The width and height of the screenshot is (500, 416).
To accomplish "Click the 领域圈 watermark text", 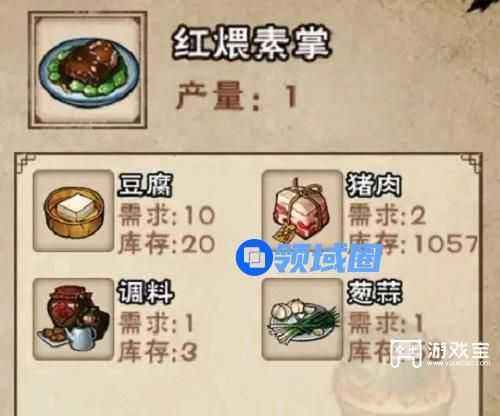I will tap(328, 258).
